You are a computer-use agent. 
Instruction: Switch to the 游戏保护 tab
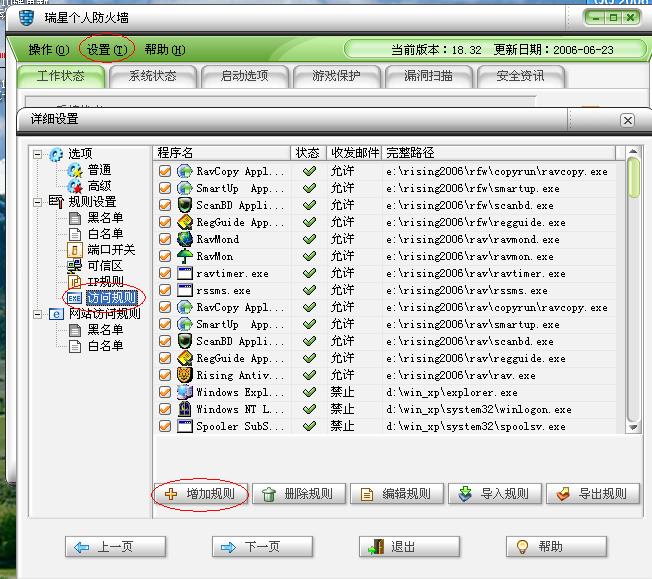click(336, 77)
